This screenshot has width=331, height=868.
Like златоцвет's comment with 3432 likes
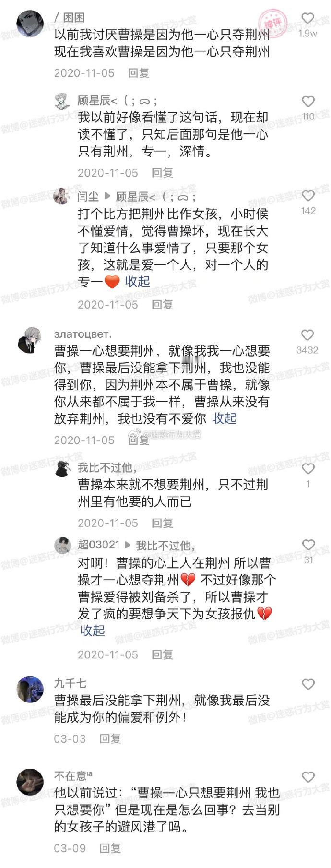coord(307,335)
